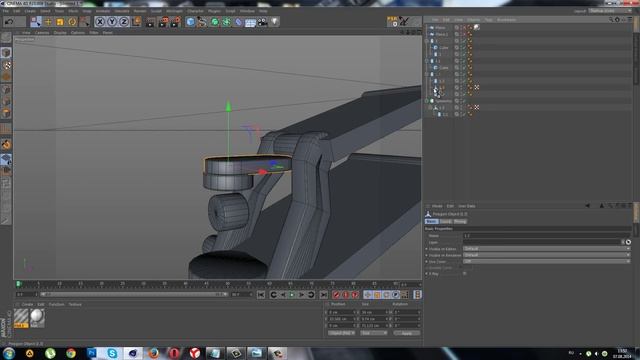Add a camera object
Viewport: 640px width, 360px height.
[262, 22]
